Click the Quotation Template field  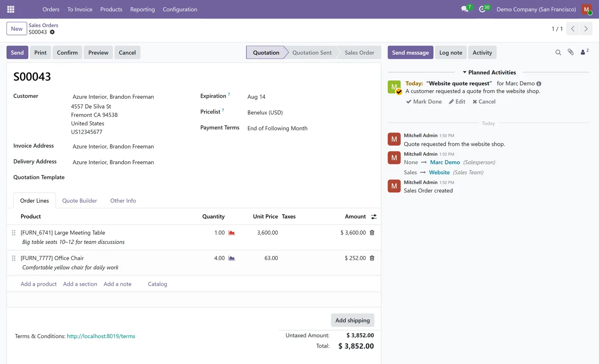[x=130, y=178]
